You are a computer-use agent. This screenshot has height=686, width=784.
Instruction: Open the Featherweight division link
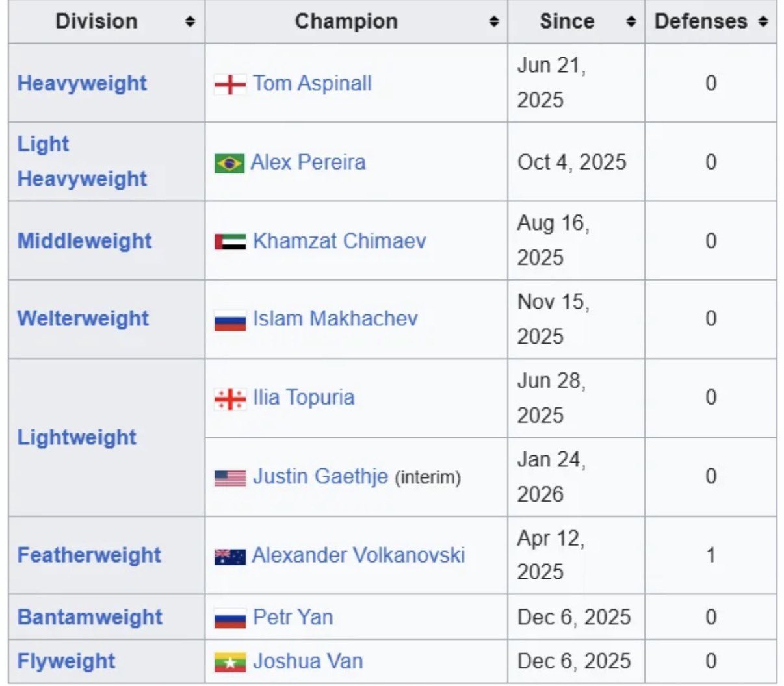(x=89, y=555)
